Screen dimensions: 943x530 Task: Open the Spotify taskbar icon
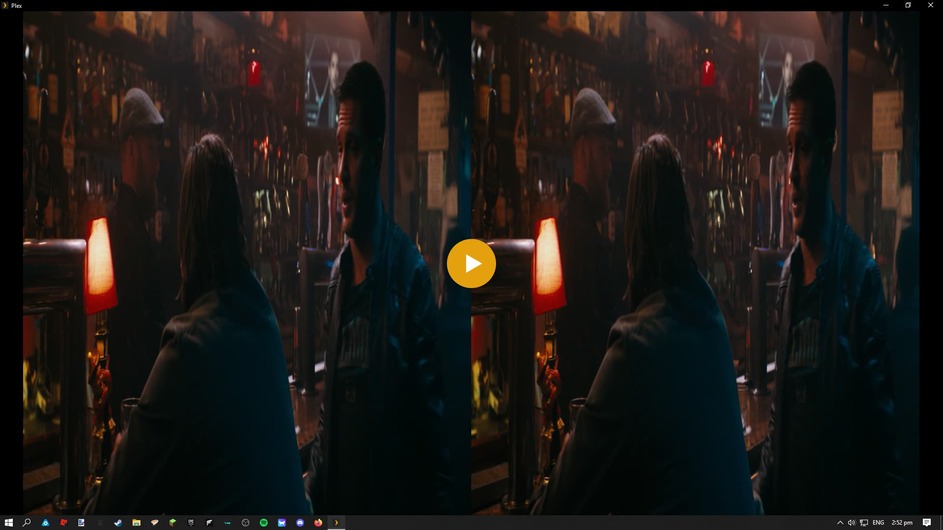[263, 523]
